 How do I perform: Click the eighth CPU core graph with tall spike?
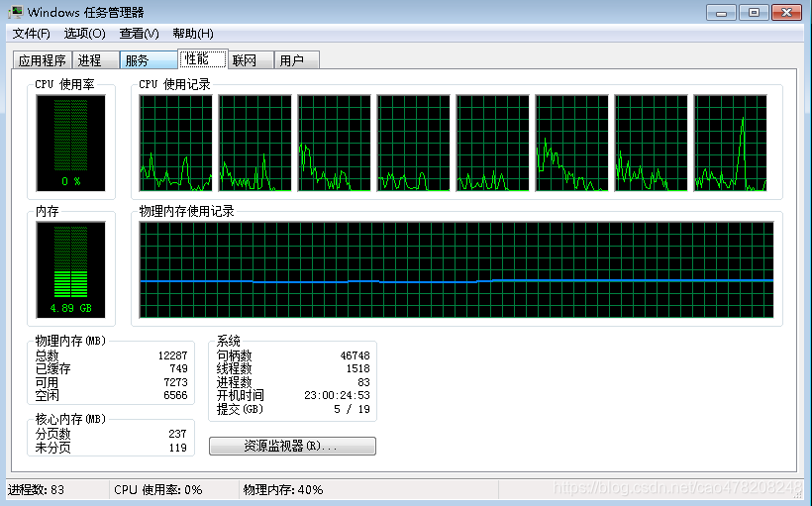click(730, 143)
